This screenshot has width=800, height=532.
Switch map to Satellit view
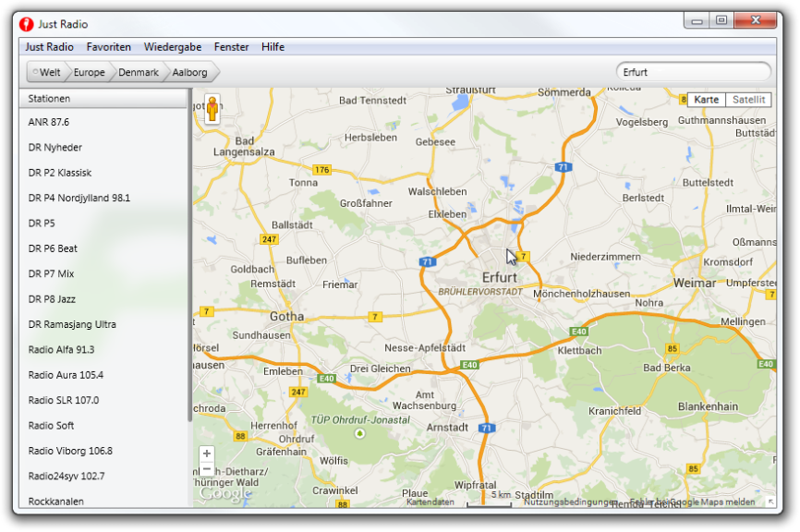coord(747,100)
